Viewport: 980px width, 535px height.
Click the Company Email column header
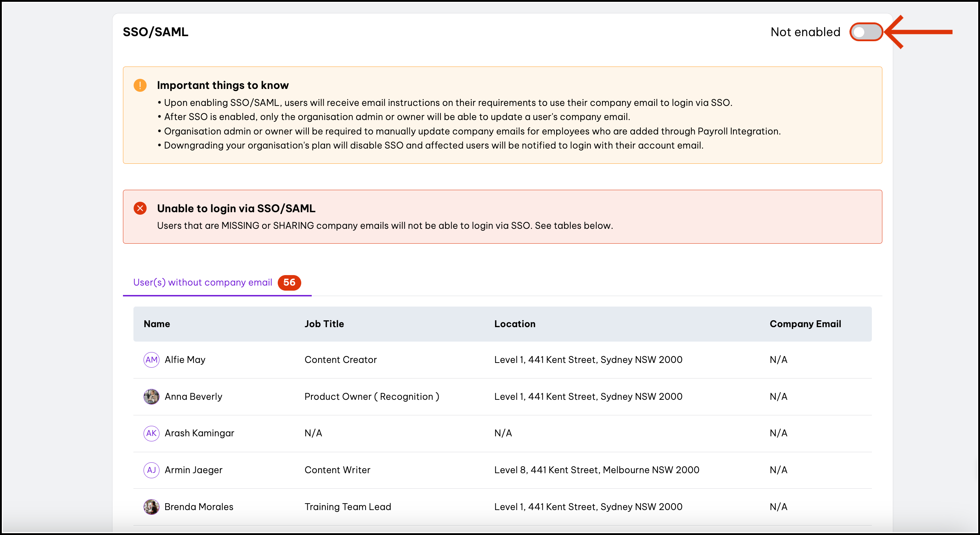point(805,324)
